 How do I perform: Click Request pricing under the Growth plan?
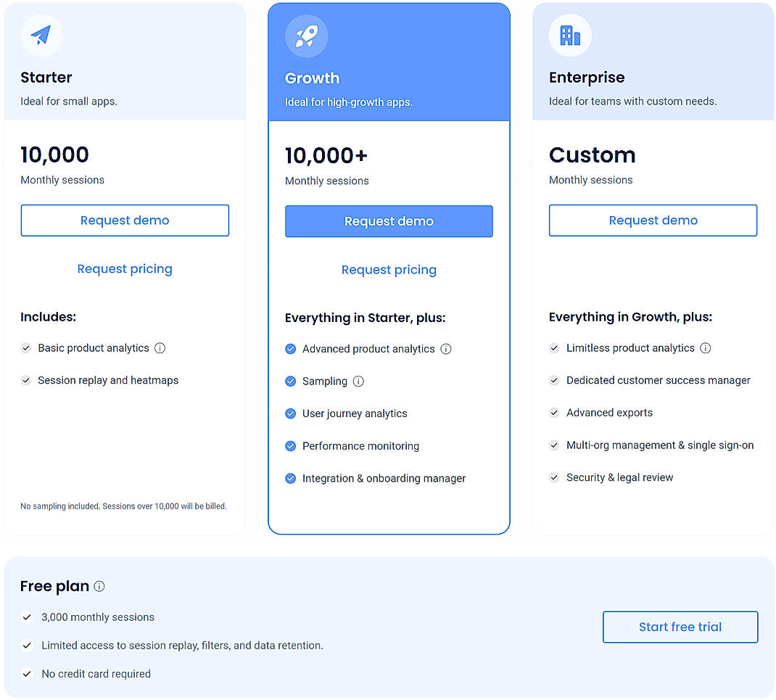tap(389, 269)
